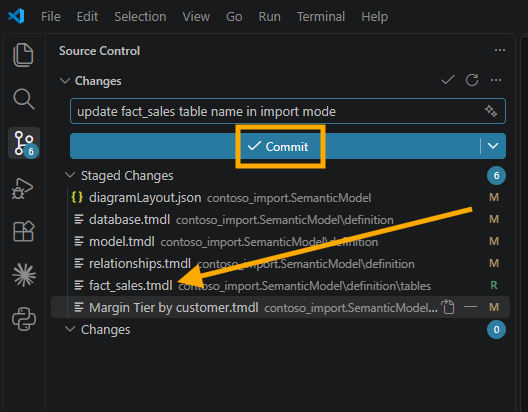Select relationships.tmdl staged file
This screenshot has width=528, height=412.
280,263
